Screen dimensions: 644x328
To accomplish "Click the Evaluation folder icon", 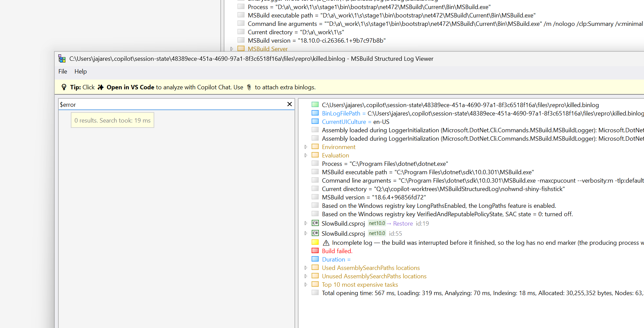I will tap(315, 155).
